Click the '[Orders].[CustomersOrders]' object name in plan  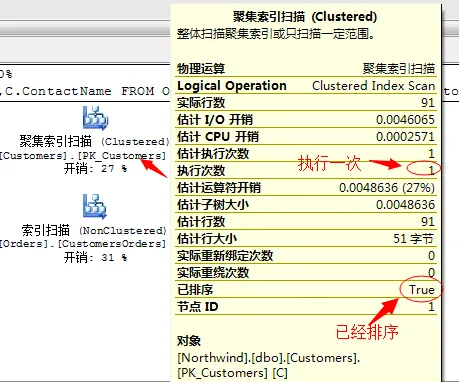pos(83,244)
